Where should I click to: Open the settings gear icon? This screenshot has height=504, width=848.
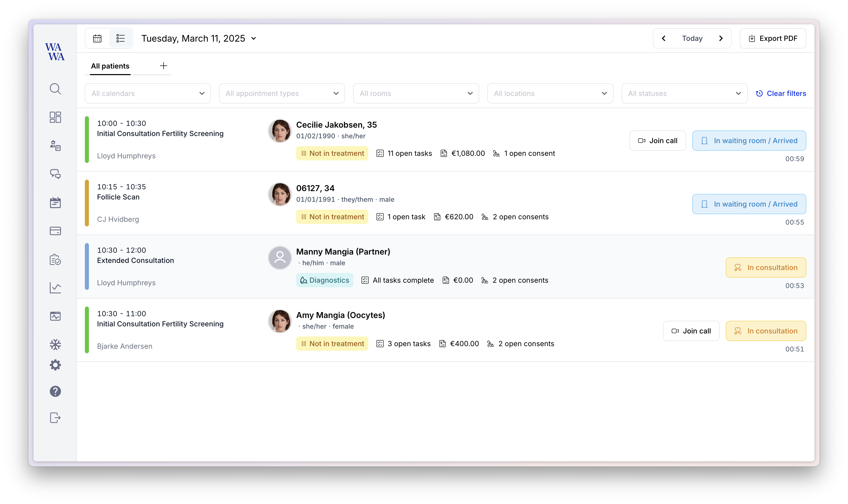pyautogui.click(x=55, y=365)
